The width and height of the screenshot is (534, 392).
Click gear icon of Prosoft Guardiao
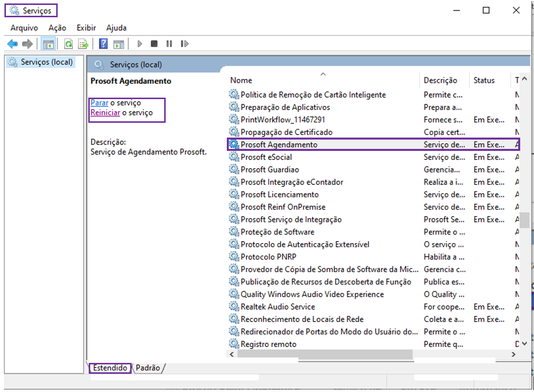(x=234, y=169)
